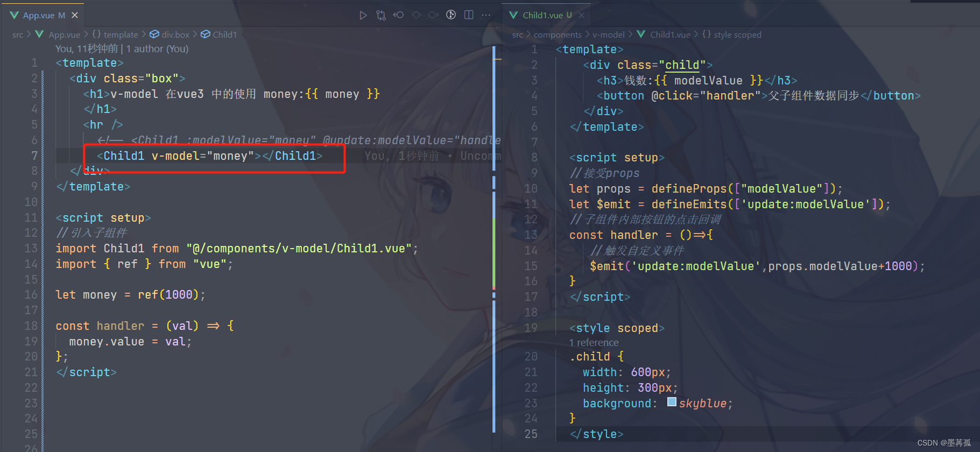Click '<script setup>' line in Child1.vue

(617, 158)
